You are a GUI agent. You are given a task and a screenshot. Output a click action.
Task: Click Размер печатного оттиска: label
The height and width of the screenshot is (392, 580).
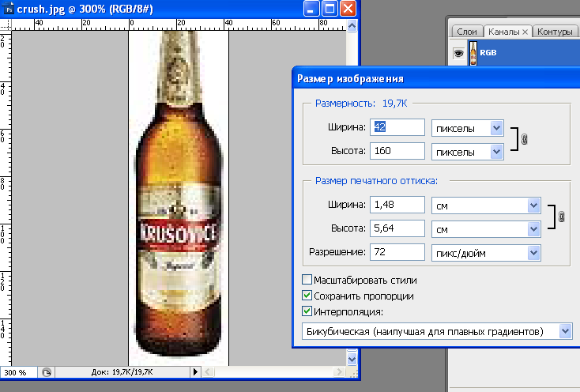click(376, 180)
